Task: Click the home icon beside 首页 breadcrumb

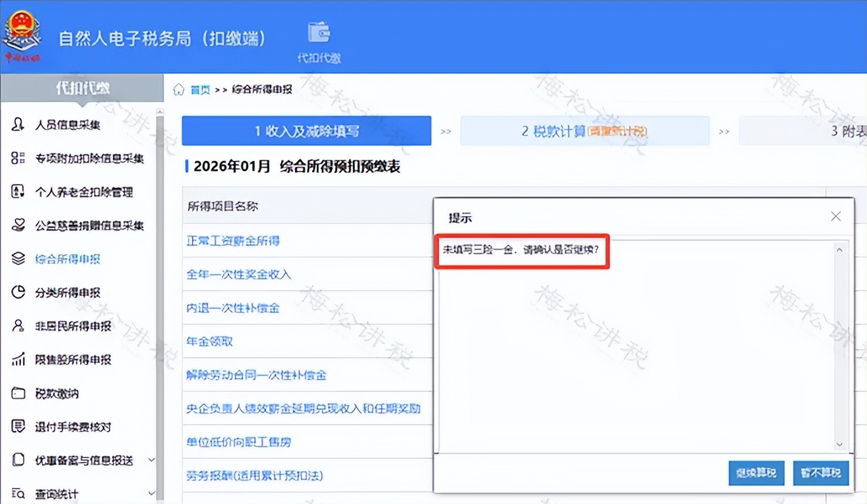Action: pos(178,89)
